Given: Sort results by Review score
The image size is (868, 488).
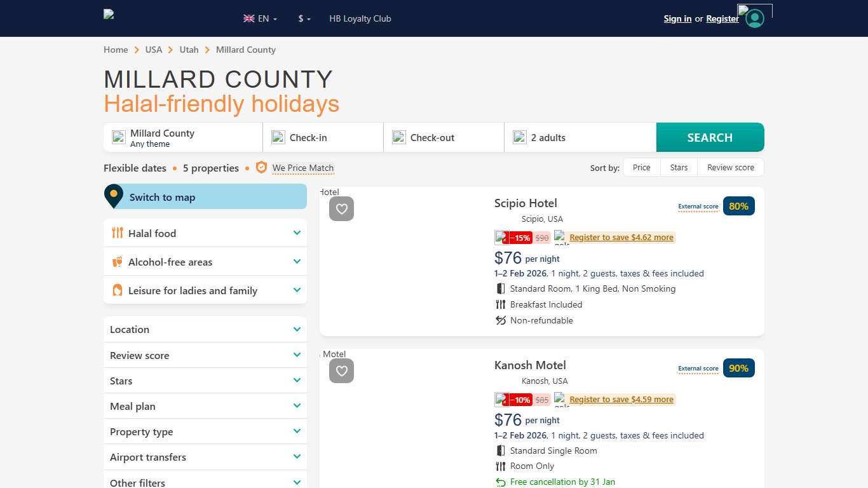Looking at the screenshot, I should point(730,167).
